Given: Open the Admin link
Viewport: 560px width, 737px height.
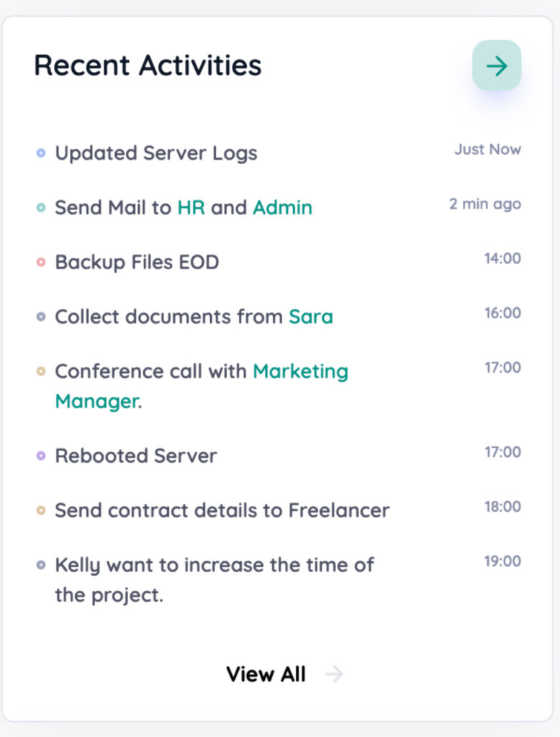Looking at the screenshot, I should 283,208.
